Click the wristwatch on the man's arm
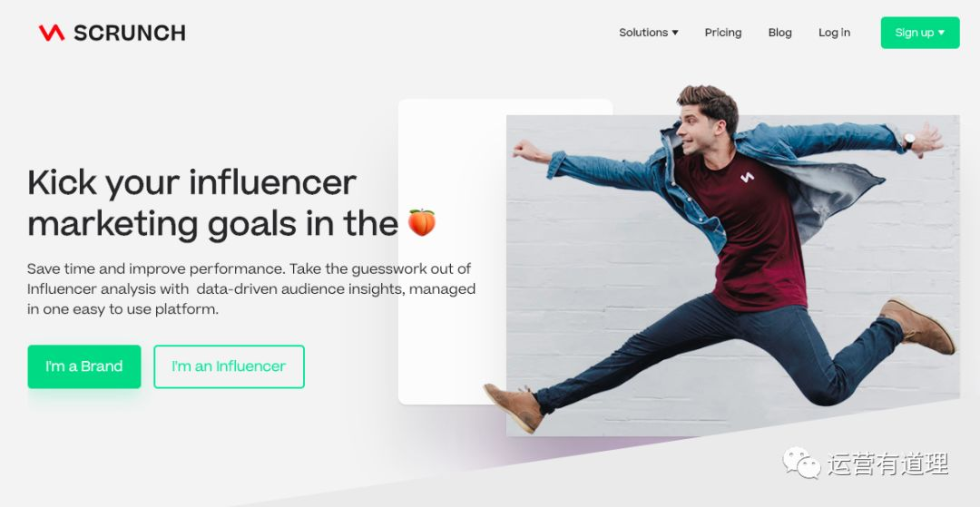 pyautogui.click(x=909, y=141)
